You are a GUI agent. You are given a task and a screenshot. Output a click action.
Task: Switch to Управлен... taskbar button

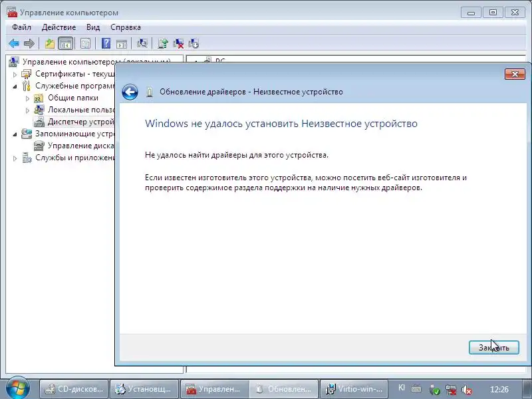[215, 389]
